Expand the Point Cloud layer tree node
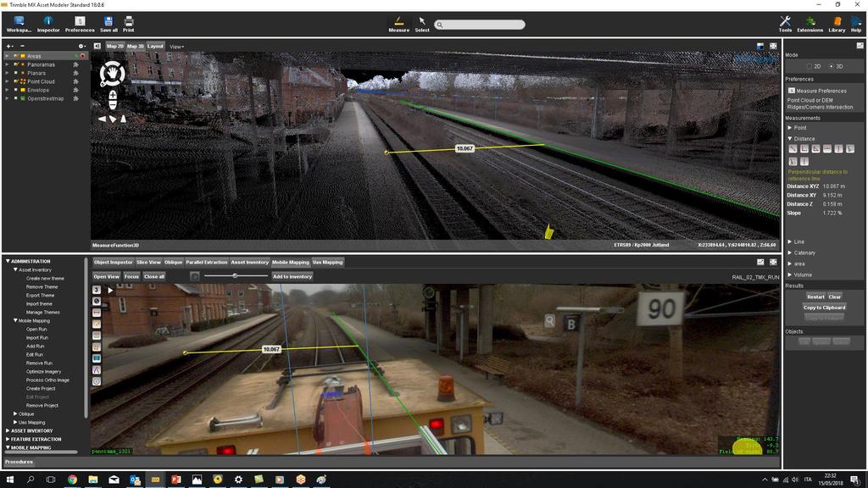 pyautogui.click(x=7, y=81)
